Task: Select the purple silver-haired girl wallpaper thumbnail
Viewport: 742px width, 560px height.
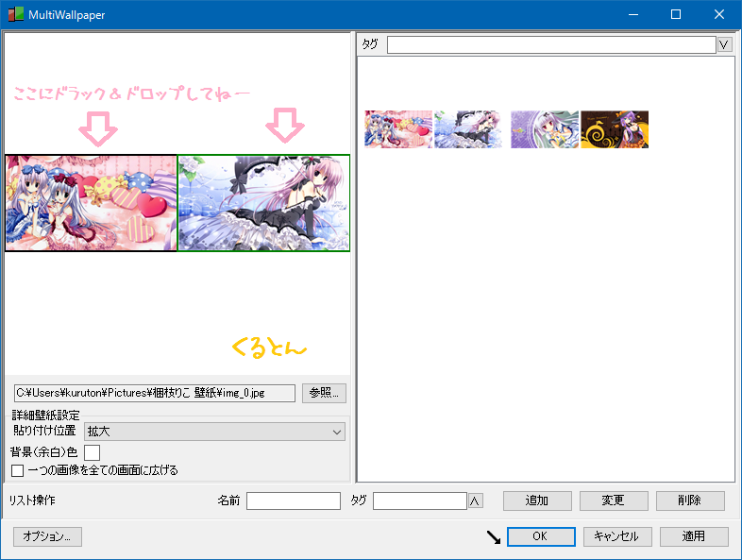Action: pos(545,129)
